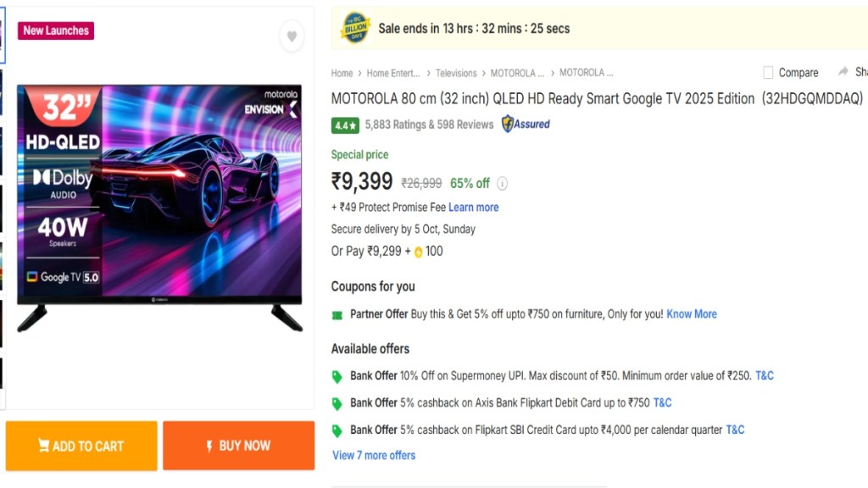Viewport: 868px width, 488px height.
Task: Click the price info circle icon
Action: pos(503,183)
